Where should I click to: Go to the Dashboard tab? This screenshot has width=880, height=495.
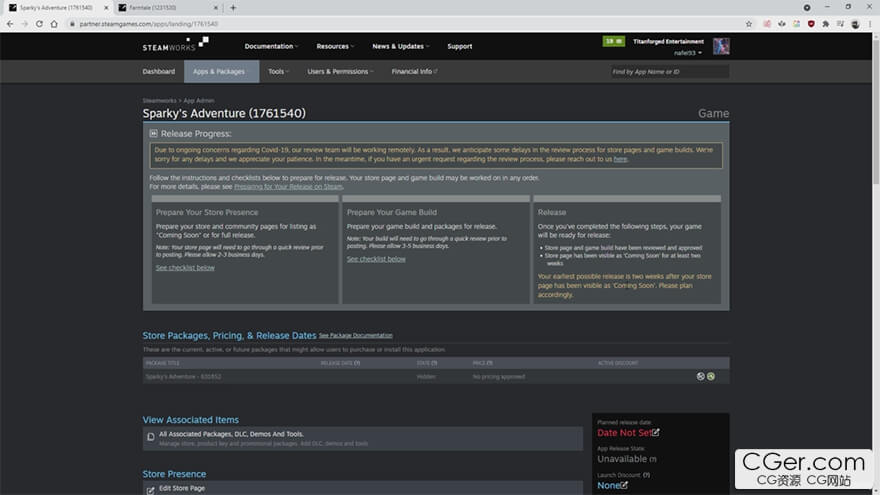pos(159,71)
